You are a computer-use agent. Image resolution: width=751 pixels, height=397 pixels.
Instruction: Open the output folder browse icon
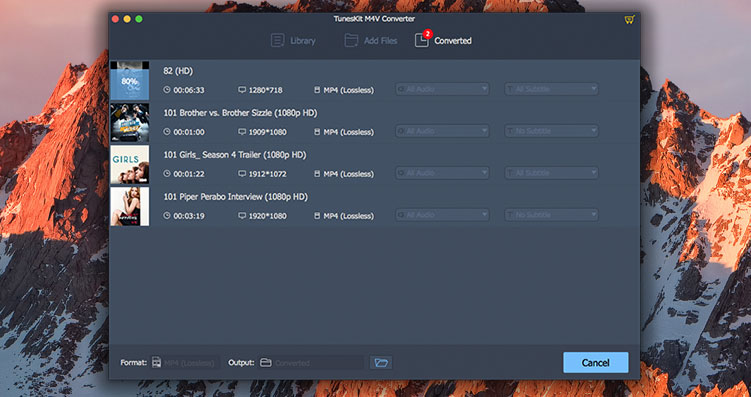tap(381, 363)
